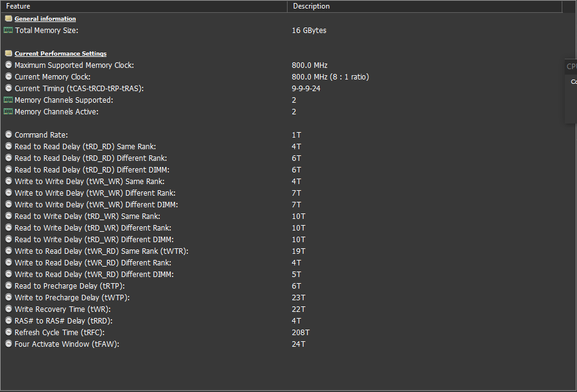Click the Description column header
The width and height of the screenshot is (577, 392).
425,6
